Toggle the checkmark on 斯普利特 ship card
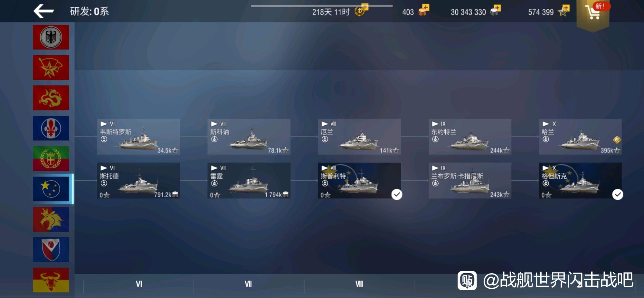This screenshot has width=644, height=298. point(397,194)
